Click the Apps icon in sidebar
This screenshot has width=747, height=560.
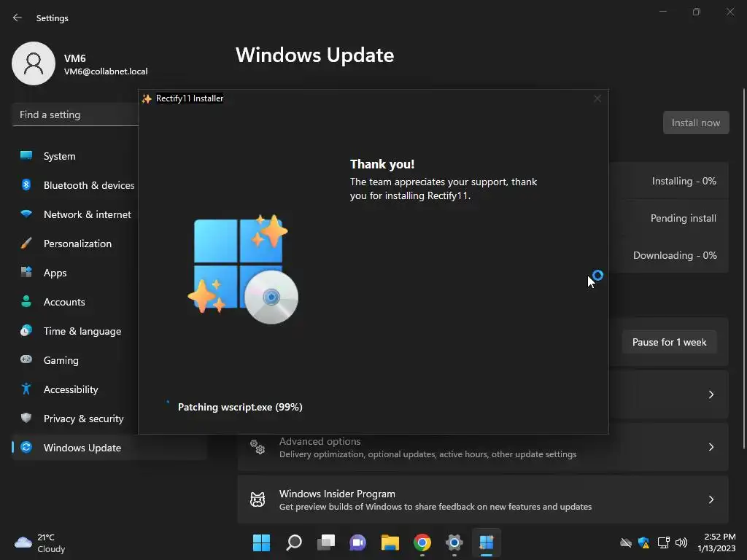(26, 273)
